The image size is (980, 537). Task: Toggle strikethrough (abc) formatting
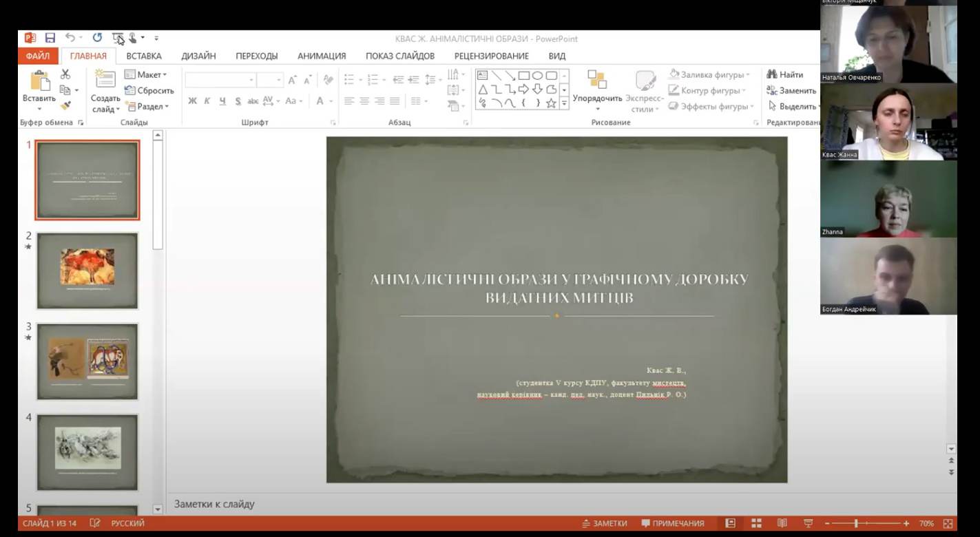point(253,101)
